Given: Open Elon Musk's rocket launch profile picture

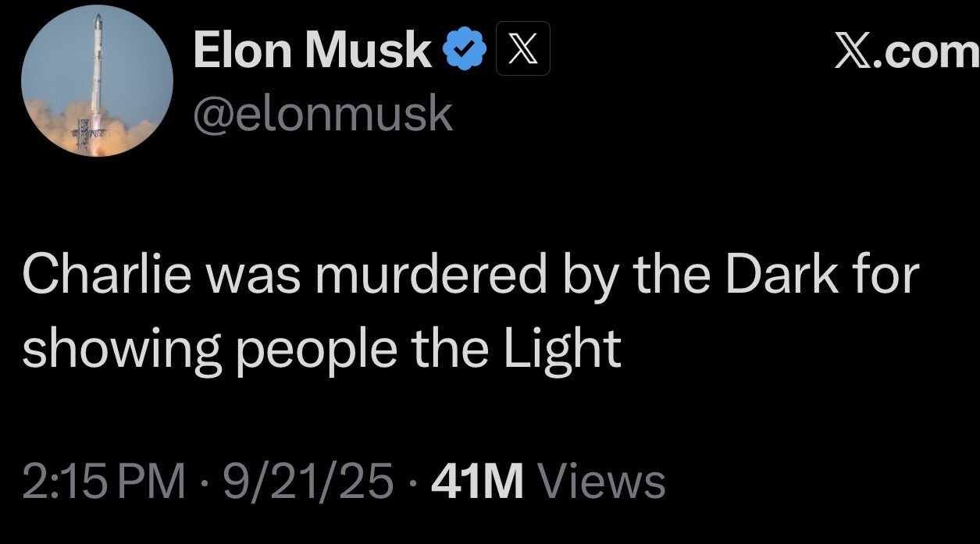Looking at the screenshot, I should 97,80.
